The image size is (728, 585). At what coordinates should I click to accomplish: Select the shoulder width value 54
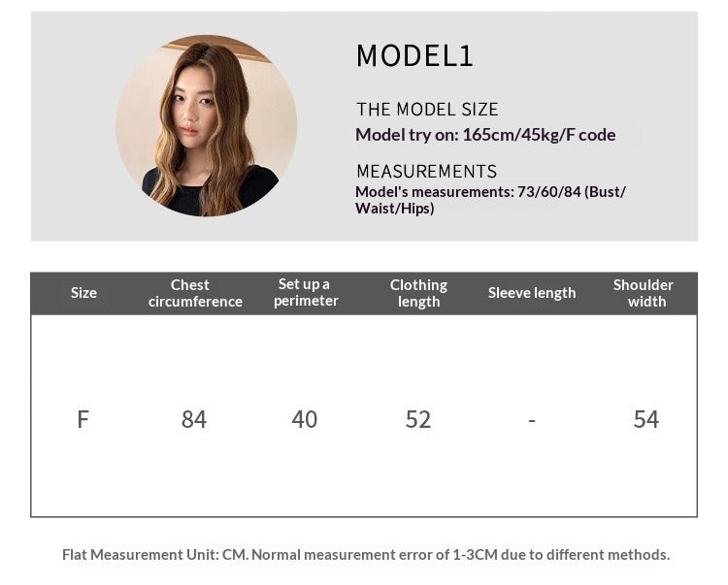point(645,419)
